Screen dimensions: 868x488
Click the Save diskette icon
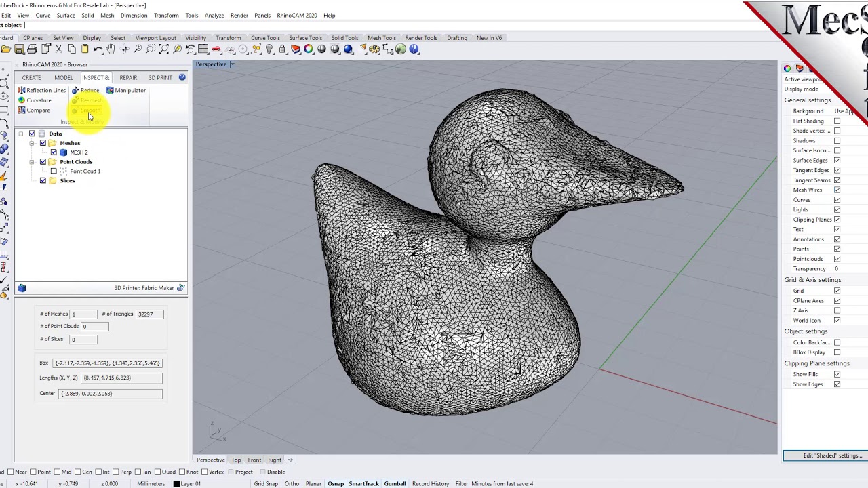click(19, 49)
